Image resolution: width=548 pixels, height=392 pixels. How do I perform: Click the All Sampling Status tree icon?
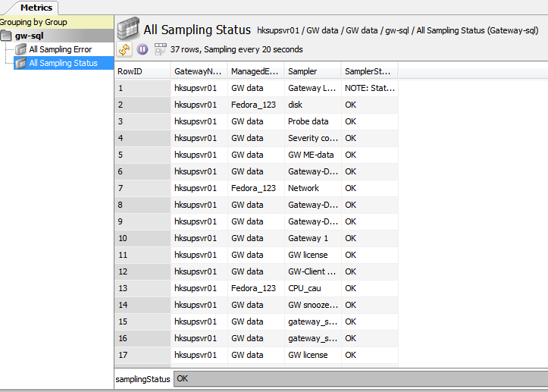20,63
